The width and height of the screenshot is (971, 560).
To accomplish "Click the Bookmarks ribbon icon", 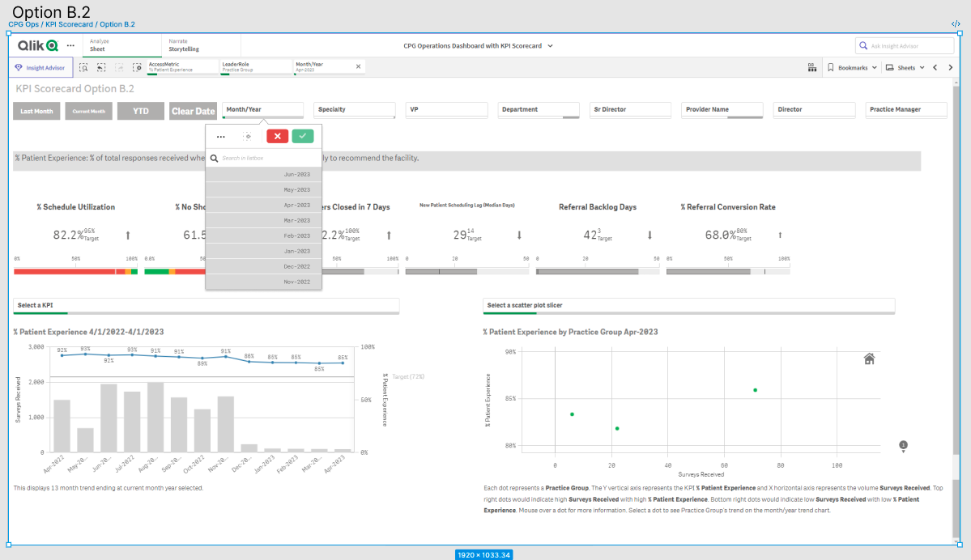I will coord(831,67).
